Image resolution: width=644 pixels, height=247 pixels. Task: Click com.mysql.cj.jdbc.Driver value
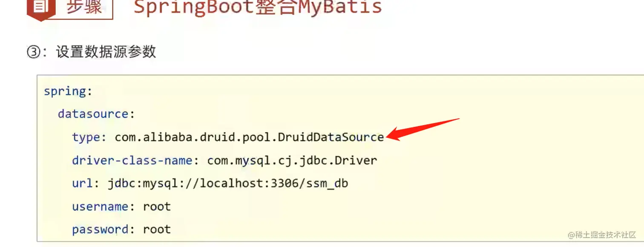pyautogui.click(x=292, y=160)
